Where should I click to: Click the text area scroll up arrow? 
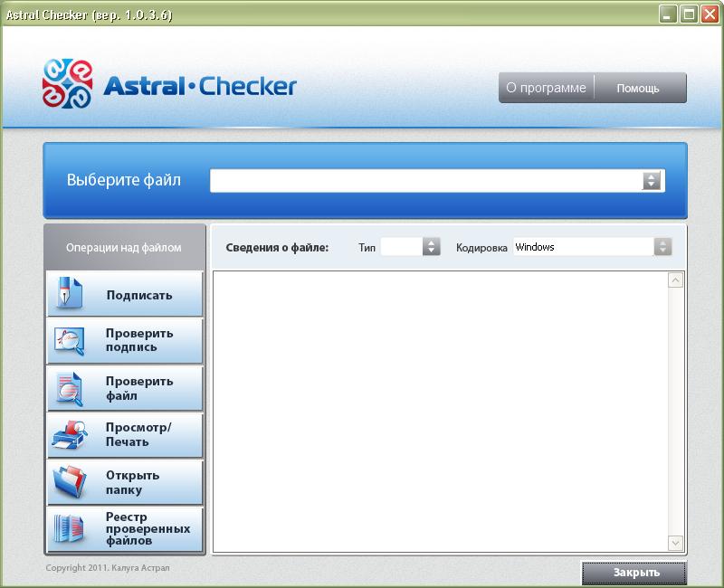pos(675,280)
